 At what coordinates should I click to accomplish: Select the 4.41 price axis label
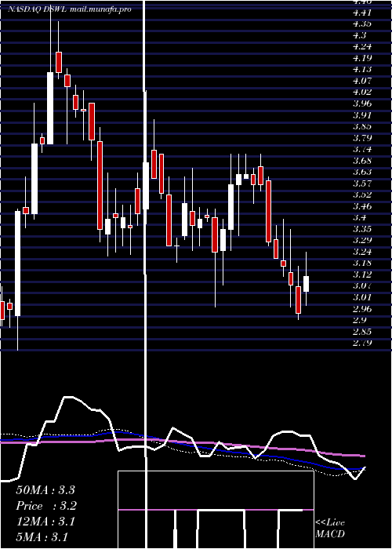click(362, 13)
